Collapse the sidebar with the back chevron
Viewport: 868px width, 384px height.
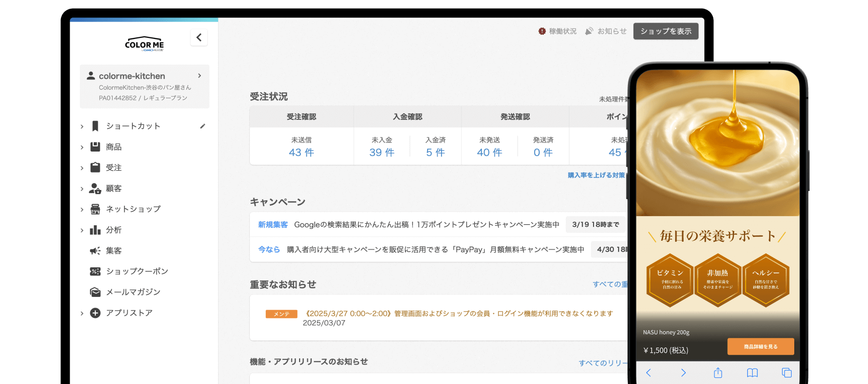point(199,37)
